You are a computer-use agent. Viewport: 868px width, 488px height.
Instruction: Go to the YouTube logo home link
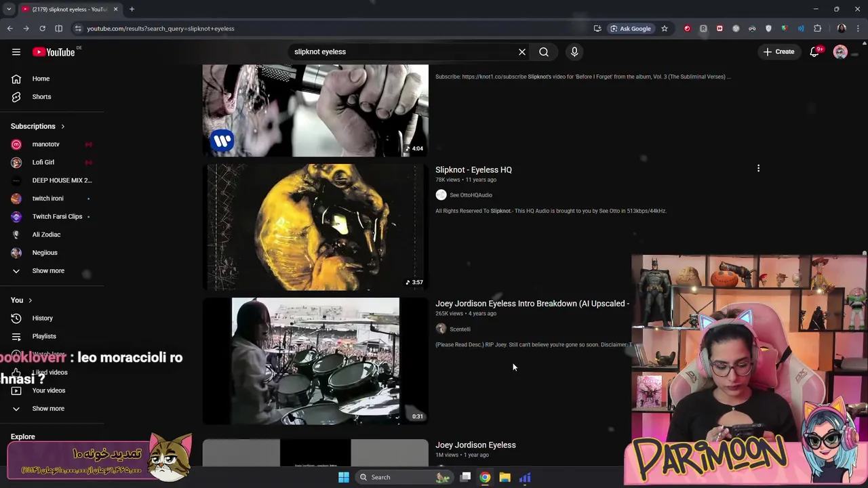[54, 52]
